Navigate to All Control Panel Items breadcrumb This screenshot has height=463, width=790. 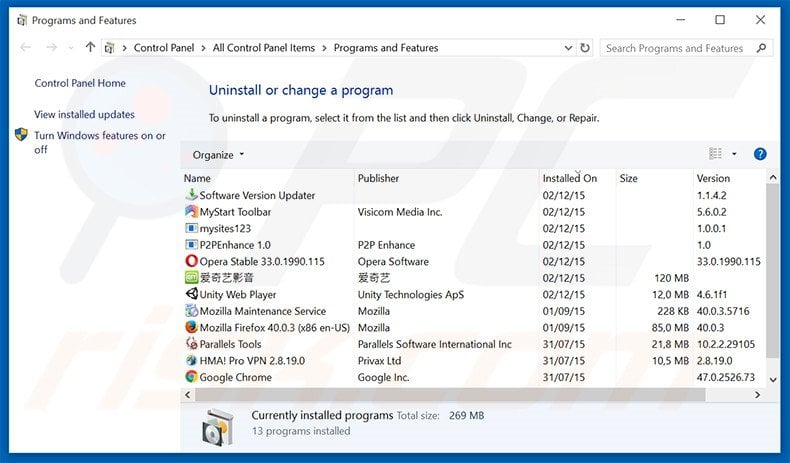[264, 48]
